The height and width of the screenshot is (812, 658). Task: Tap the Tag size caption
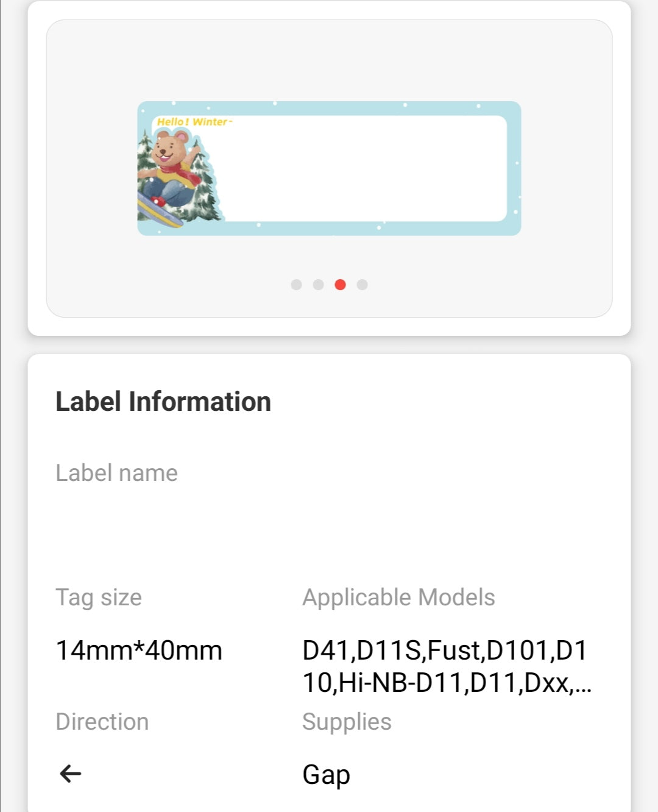[99, 597]
